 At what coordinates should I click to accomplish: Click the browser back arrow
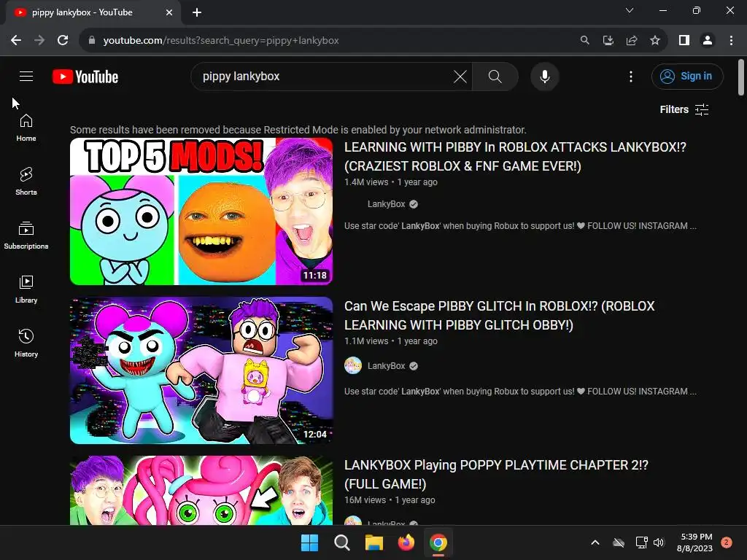click(x=16, y=41)
